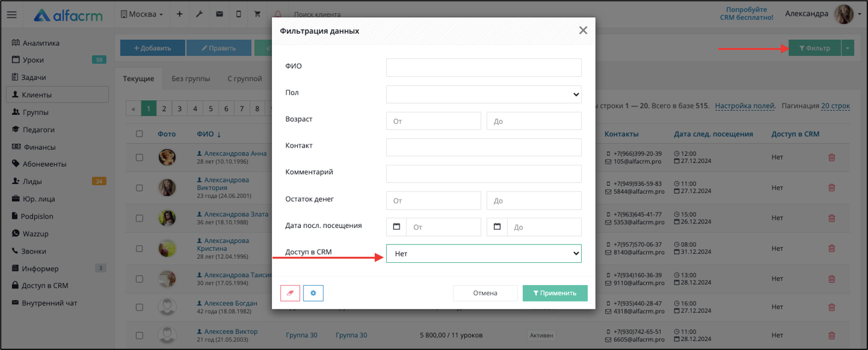This screenshot has width=868, height=350.
Task: Focus the Поиск клиента search field
Action: (317, 14)
